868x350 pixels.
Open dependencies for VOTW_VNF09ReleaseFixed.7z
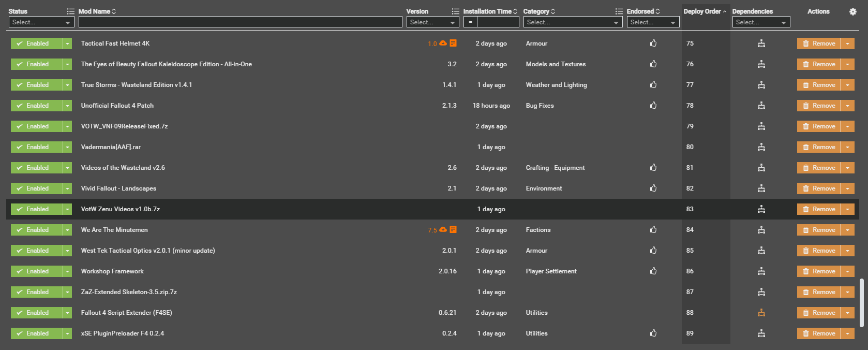(761, 126)
